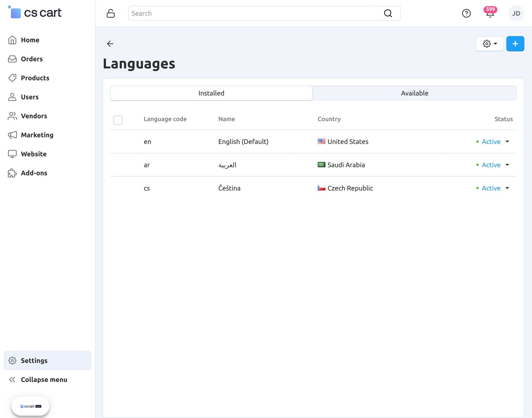Open Vendors in the sidebar
532x418 pixels.
[47, 116]
